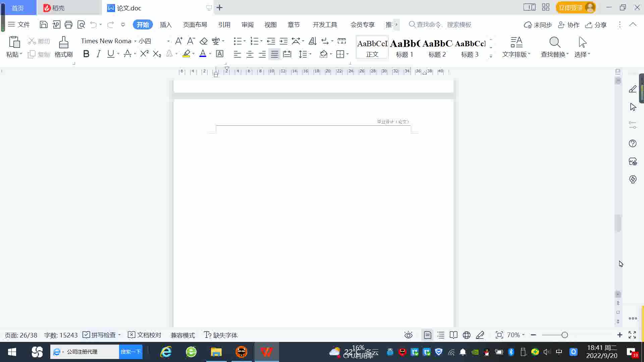Expand highlight color dropdown arrow
Screen dimensions: 644x362
tap(193, 54)
